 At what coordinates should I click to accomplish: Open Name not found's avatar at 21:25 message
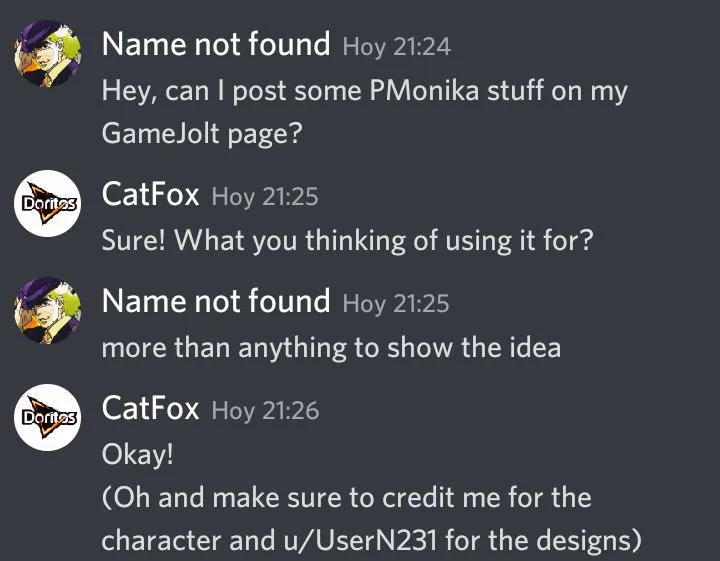[x=47, y=310]
